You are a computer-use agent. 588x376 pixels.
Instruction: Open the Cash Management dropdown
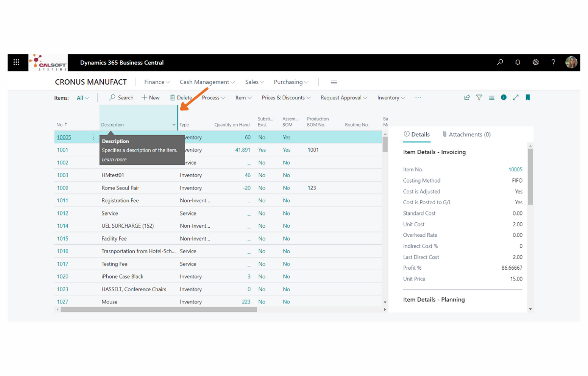pyautogui.click(x=207, y=82)
